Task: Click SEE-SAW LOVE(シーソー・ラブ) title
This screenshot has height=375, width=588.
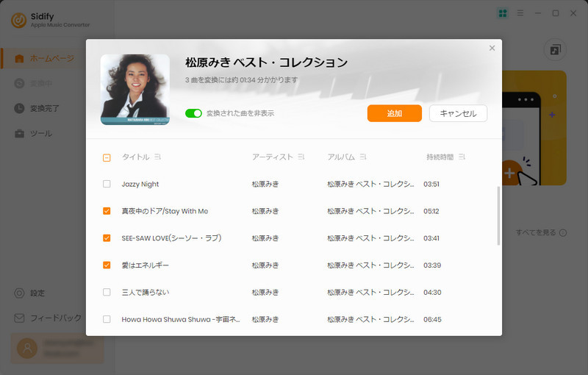Action: (x=171, y=238)
